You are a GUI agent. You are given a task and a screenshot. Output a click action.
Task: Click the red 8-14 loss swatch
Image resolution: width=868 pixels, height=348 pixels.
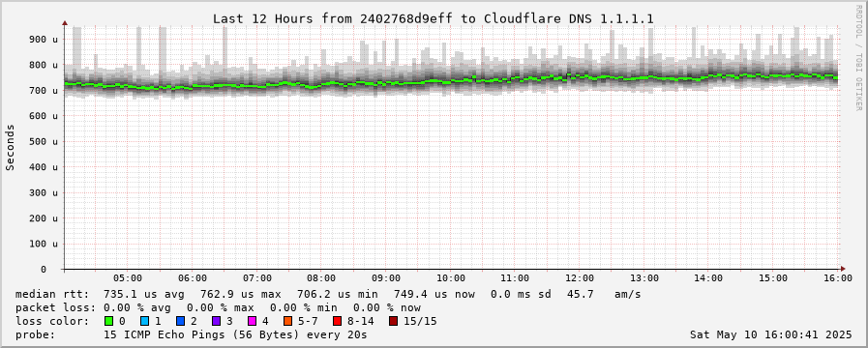337,321
